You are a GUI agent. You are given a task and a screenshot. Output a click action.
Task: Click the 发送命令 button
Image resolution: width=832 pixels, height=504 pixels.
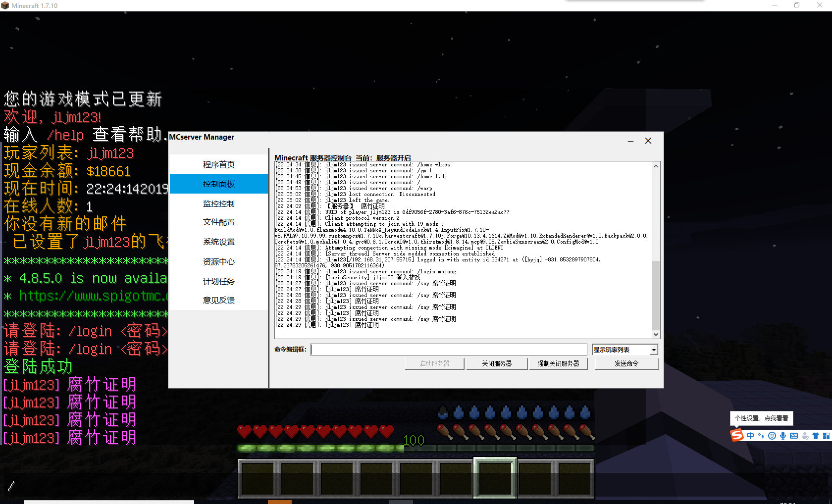pyautogui.click(x=626, y=363)
